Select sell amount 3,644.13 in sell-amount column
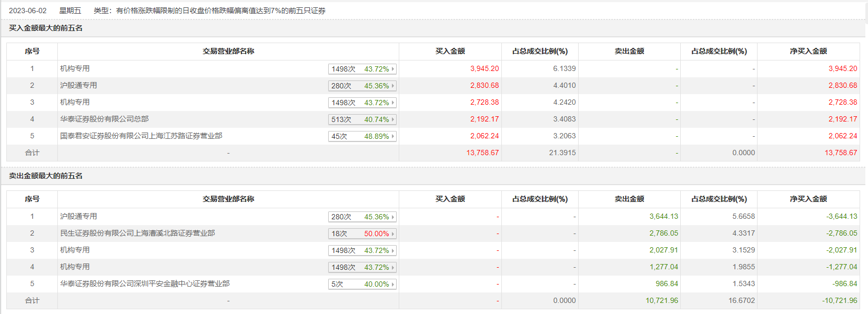868x314 pixels. coord(664,216)
